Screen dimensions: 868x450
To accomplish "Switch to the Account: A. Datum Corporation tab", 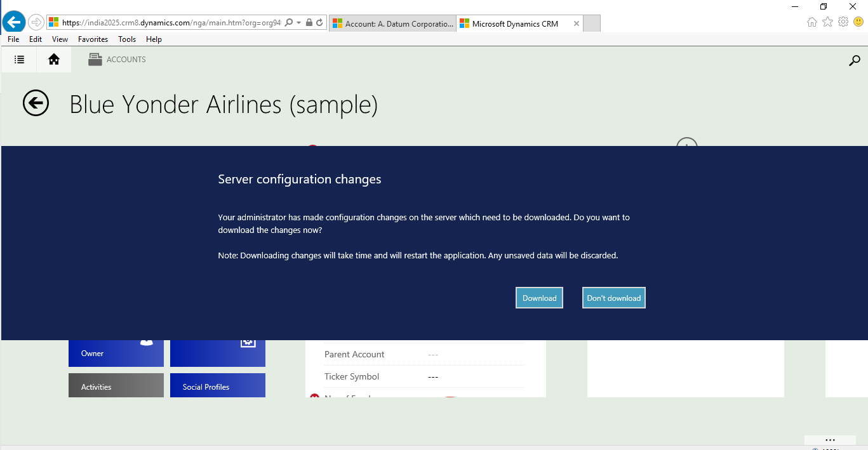I will (x=392, y=23).
